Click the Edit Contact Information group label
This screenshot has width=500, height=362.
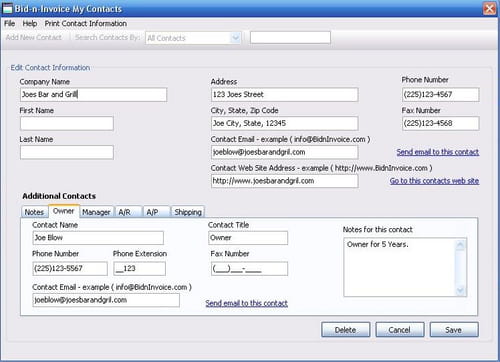click(x=50, y=68)
